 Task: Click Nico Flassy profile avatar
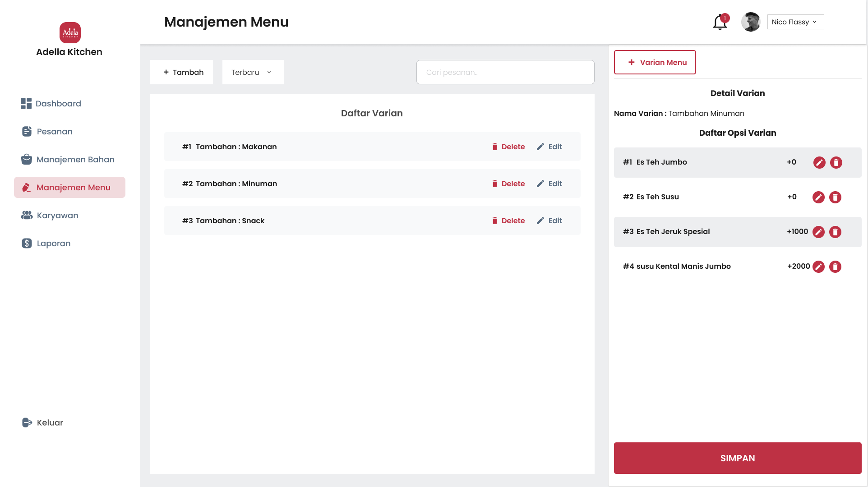coord(751,22)
